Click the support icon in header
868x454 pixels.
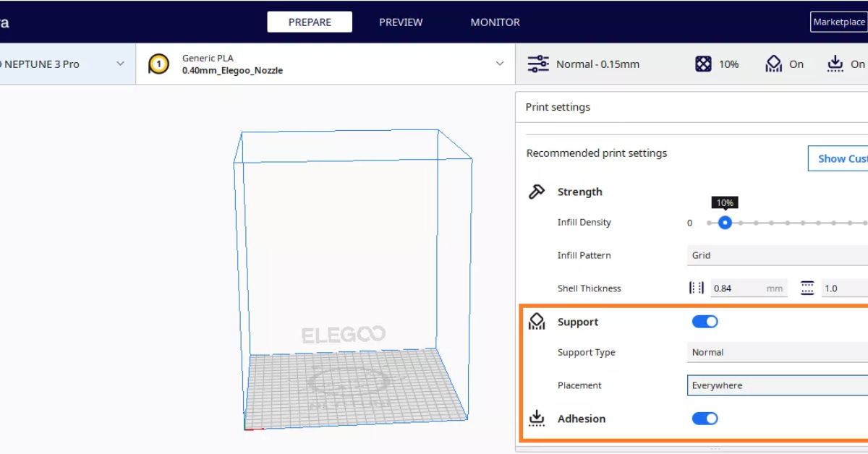774,64
